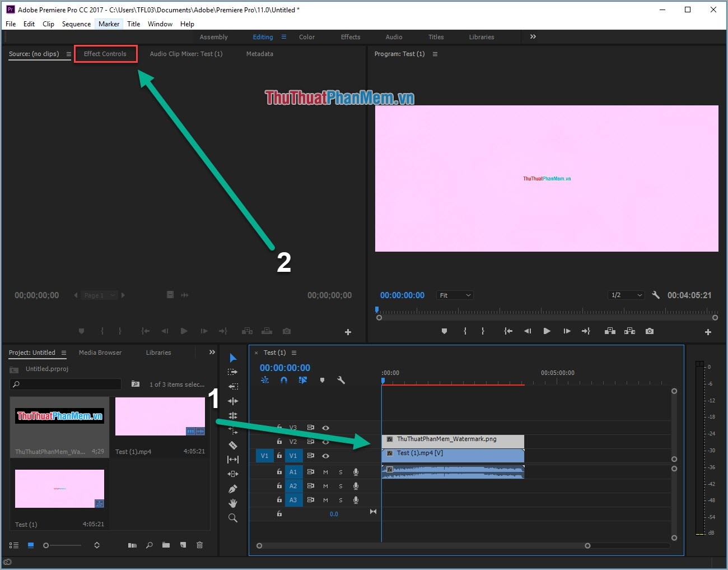The width and height of the screenshot is (728, 570).
Task: Switch to the Effect Controls tab
Action: 105,54
